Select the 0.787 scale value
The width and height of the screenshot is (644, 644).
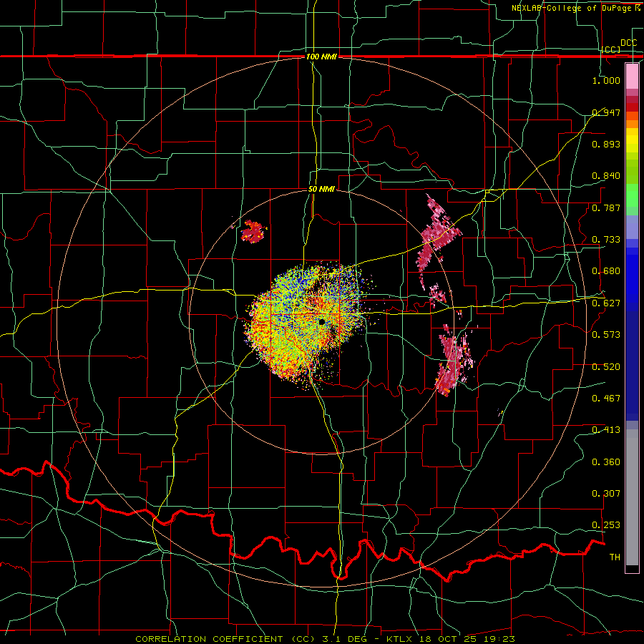pyautogui.click(x=606, y=208)
